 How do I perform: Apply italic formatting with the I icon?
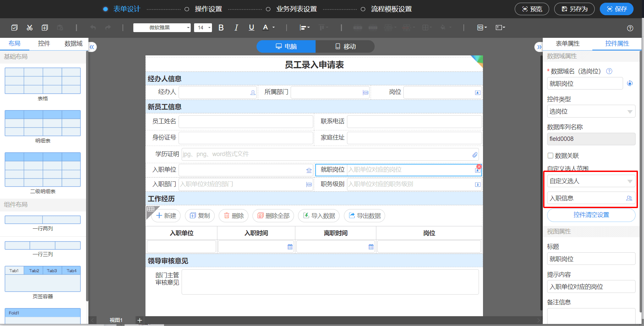(236, 28)
